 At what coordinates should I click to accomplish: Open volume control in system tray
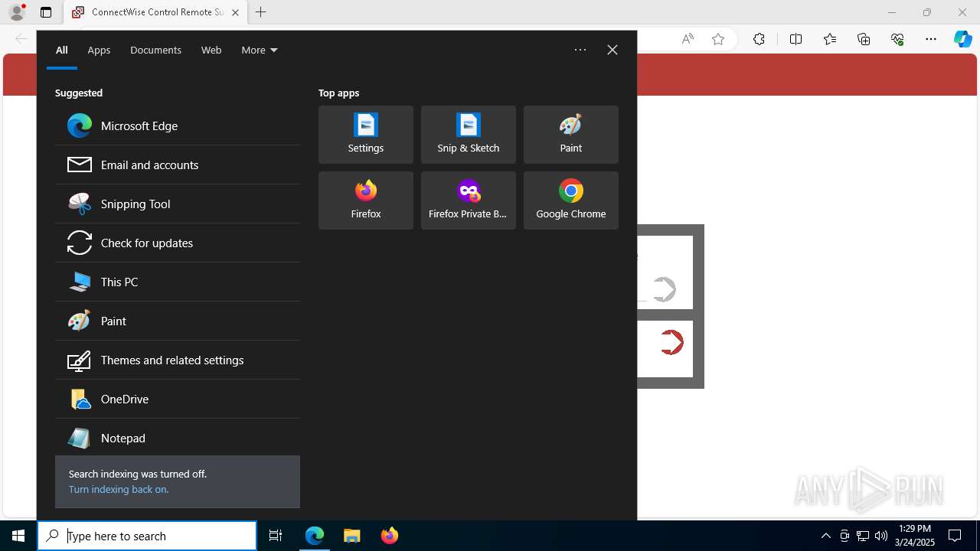click(881, 536)
